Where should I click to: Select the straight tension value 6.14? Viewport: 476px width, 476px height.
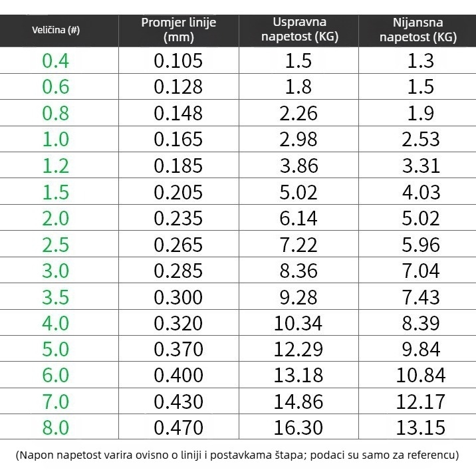coord(298,218)
